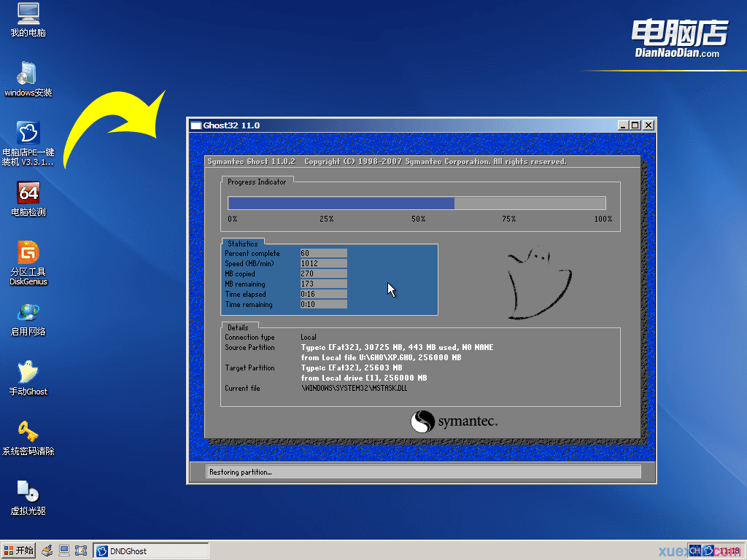Launch the windows安装 installer icon

click(27, 79)
